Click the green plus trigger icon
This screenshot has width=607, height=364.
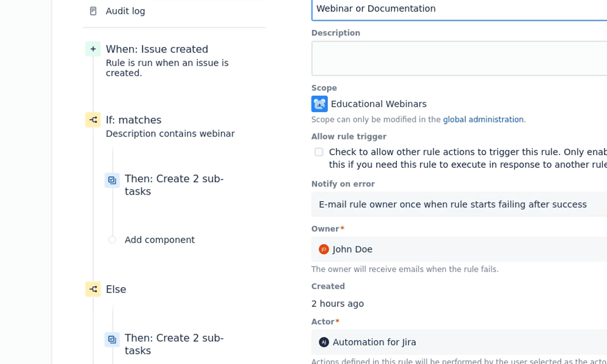coord(93,49)
